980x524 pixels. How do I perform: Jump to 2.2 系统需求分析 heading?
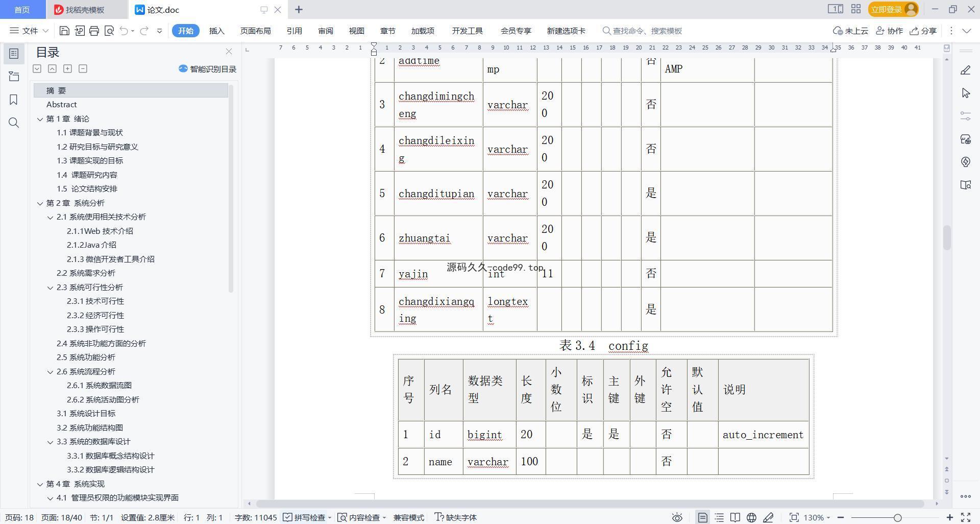pos(86,273)
